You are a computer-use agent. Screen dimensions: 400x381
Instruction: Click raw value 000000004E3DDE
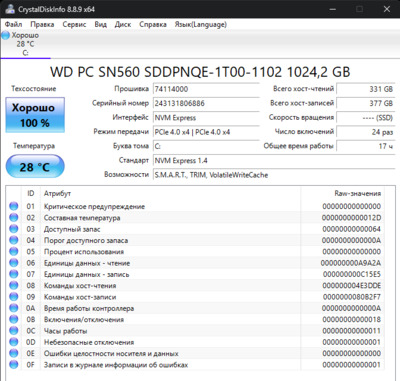point(352,286)
